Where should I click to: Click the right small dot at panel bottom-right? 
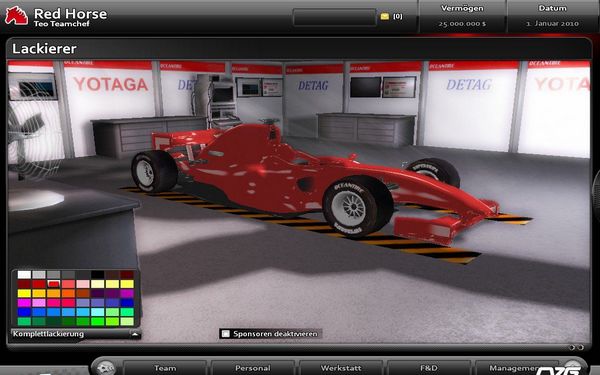coord(580,347)
